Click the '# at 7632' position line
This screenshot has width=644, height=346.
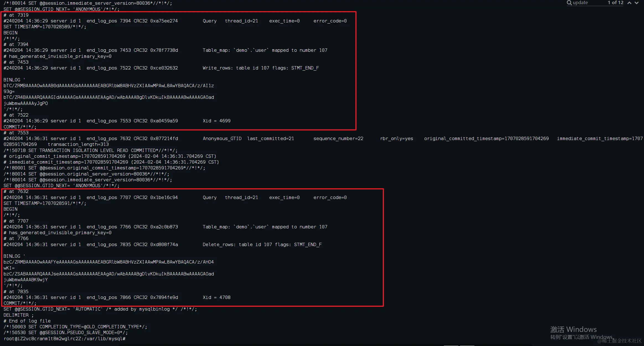16,191
